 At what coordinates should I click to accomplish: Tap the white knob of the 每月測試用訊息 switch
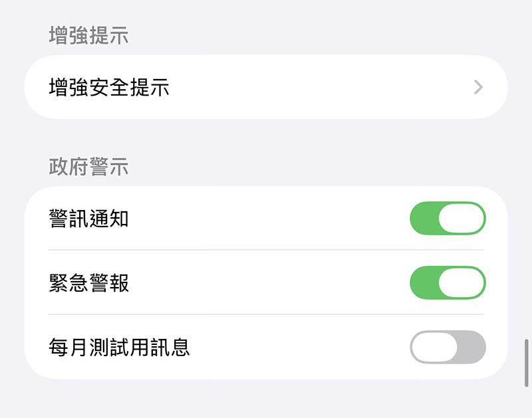(435, 347)
